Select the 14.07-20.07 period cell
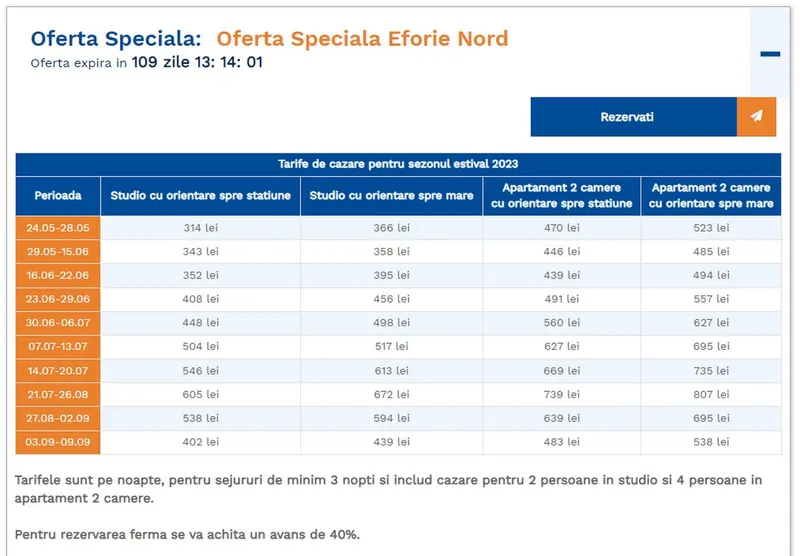This screenshot has height=556, width=800. tap(58, 371)
